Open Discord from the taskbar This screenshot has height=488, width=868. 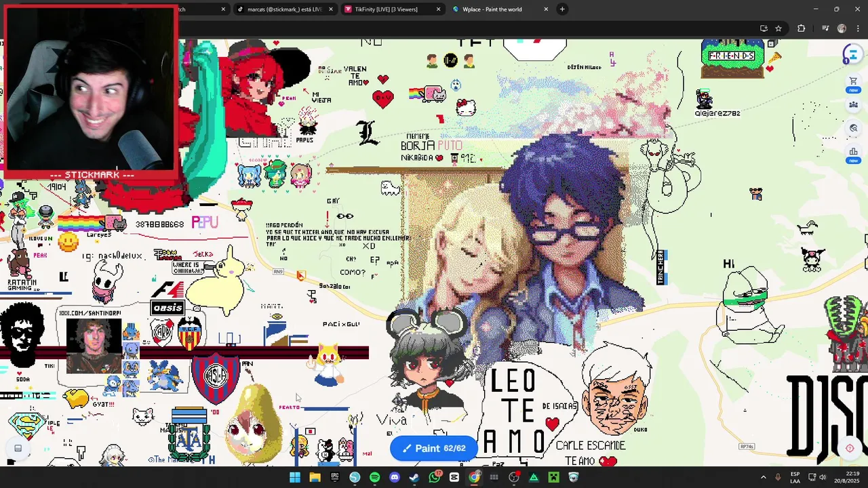(395, 477)
